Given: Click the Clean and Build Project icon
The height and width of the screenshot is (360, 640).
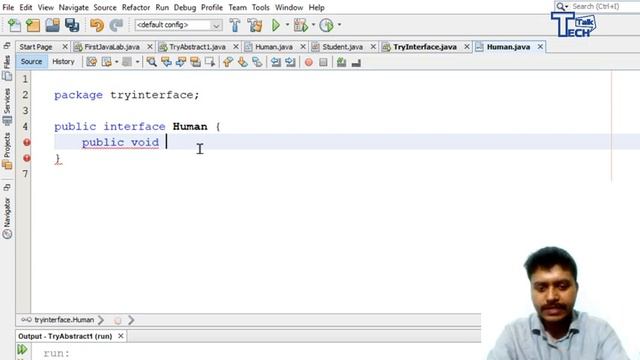Looking at the screenshot, I should (x=255, y=25).
